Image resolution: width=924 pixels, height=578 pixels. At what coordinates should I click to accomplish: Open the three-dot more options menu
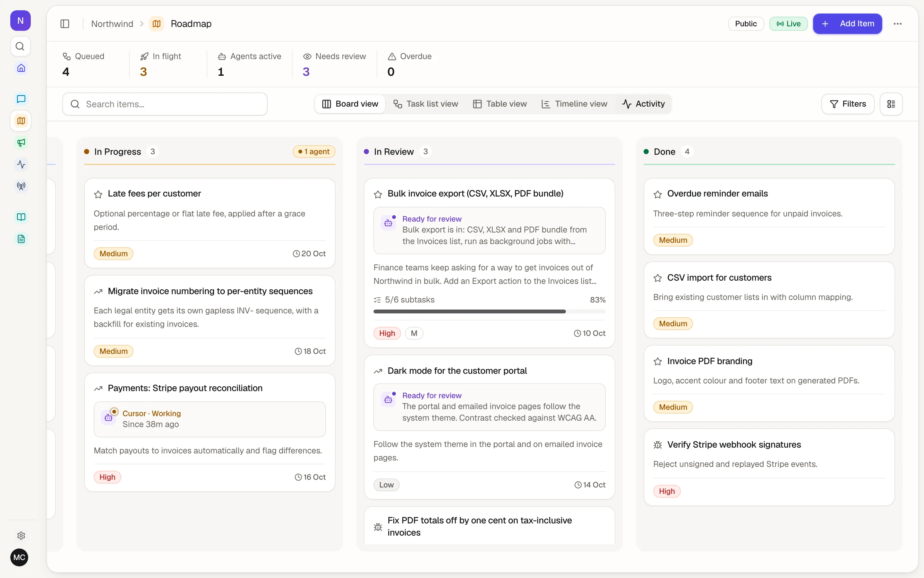click(898, 24)
